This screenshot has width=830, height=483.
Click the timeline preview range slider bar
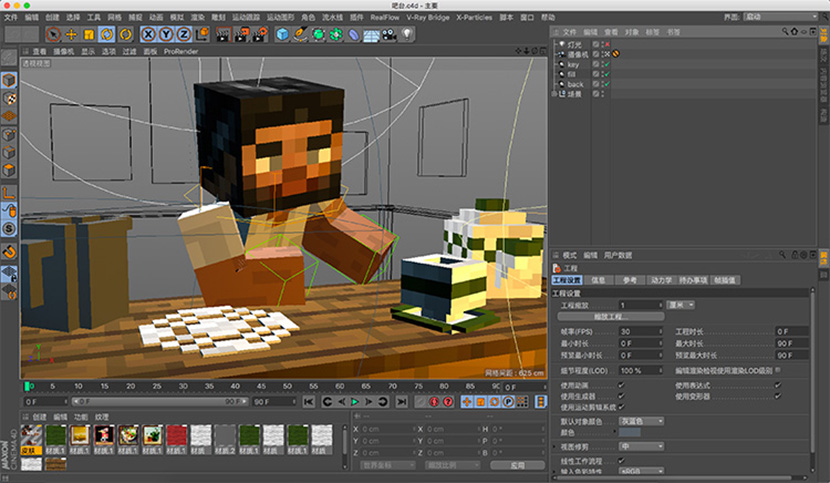click(x=160, y=401)
